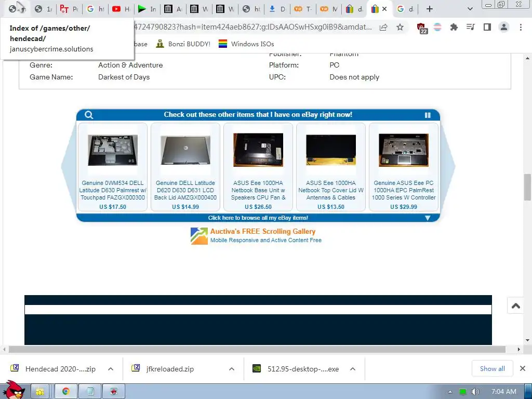Open Auctiva's FREE Scrolling Gallery link
Image resolution: width=532 pixels, height=399 pixels.
click(263, 231)
